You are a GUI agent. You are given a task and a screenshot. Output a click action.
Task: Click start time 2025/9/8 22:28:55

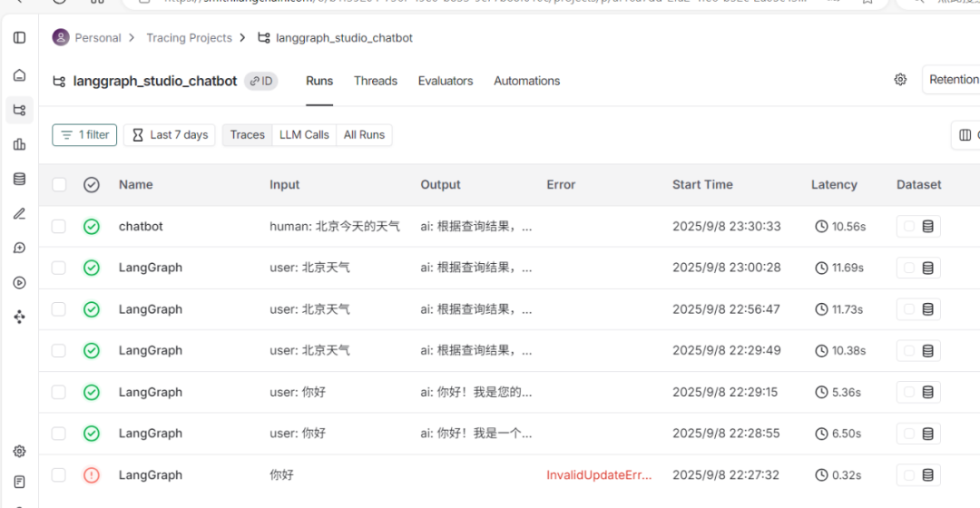point(726,434)
